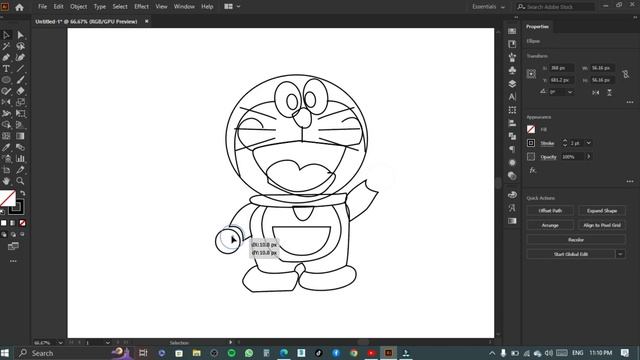Expand rotation angle dropdown

[570, 92]
